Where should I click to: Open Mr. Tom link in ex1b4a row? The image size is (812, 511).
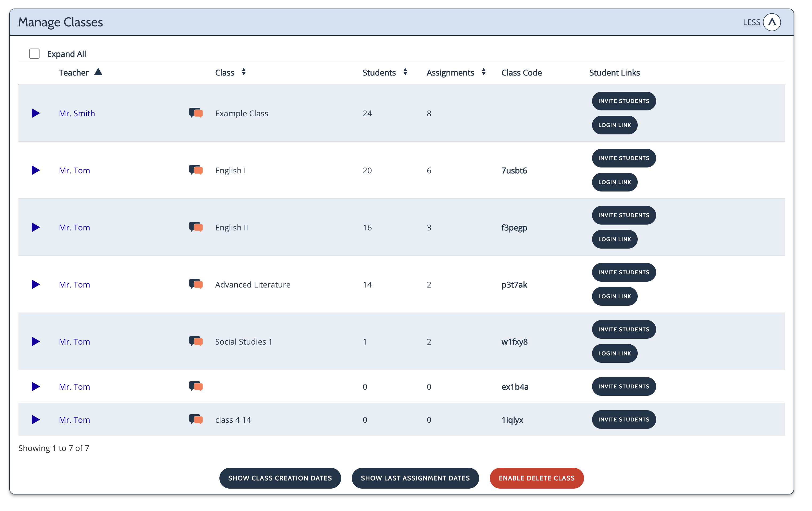coord(74,387)
